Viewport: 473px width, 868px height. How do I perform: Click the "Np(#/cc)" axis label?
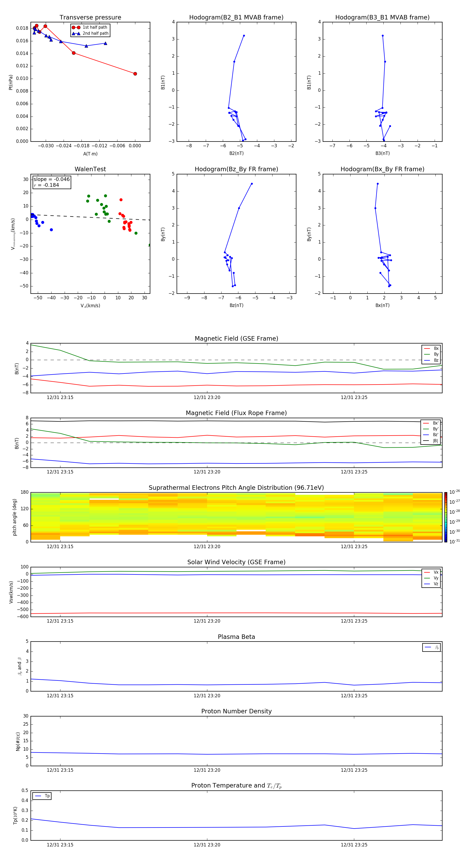(18, 741)
